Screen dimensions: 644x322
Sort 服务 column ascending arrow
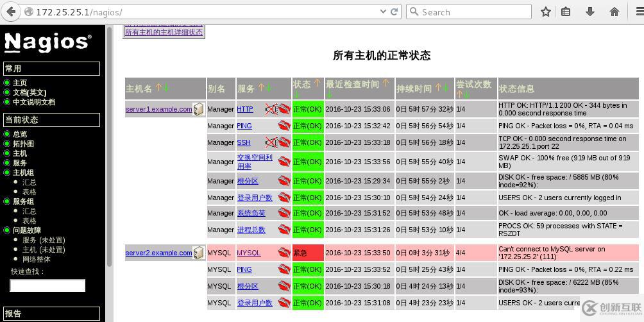[261, 87]
